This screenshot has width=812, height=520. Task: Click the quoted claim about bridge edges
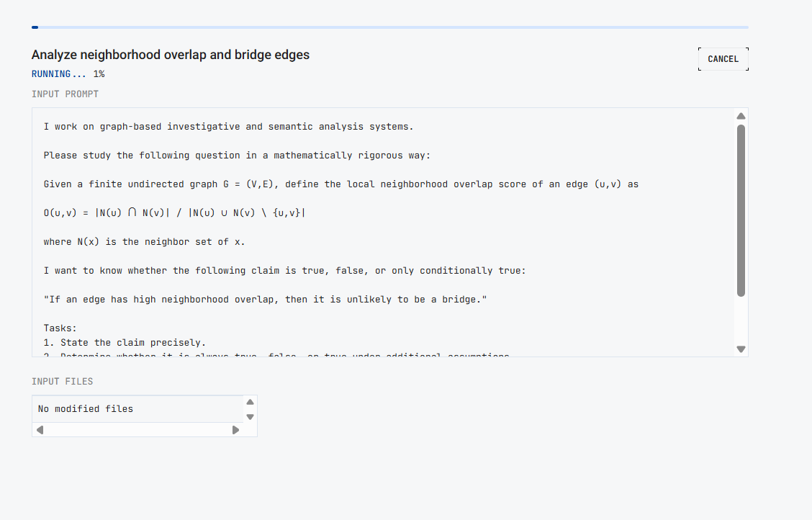point(265,300)
